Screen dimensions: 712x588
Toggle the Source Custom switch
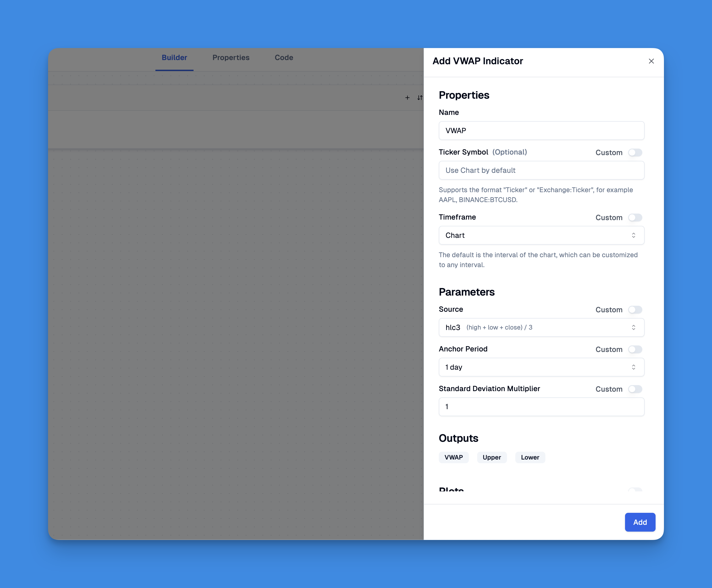(x=635, y=310)
